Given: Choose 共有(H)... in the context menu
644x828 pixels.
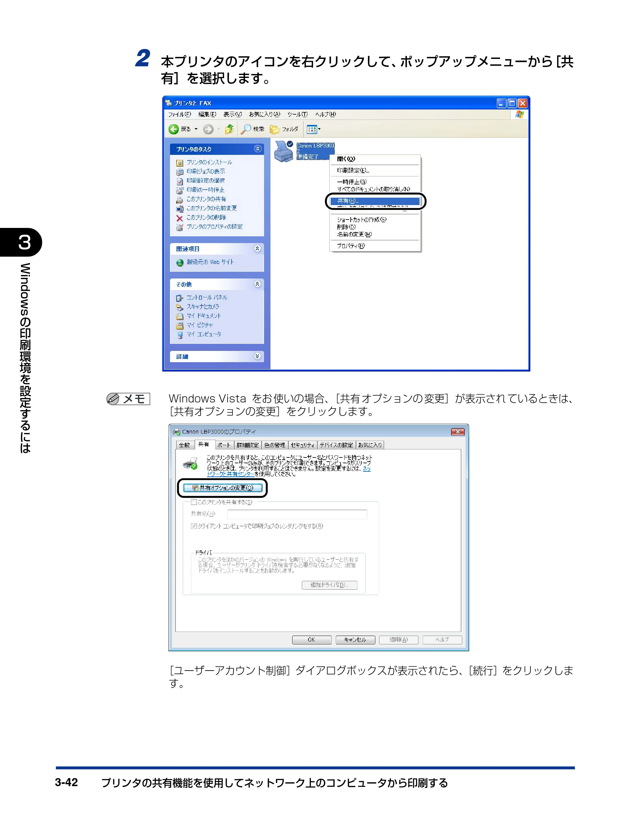Looking at the screenshot, I should coord(375,201).
